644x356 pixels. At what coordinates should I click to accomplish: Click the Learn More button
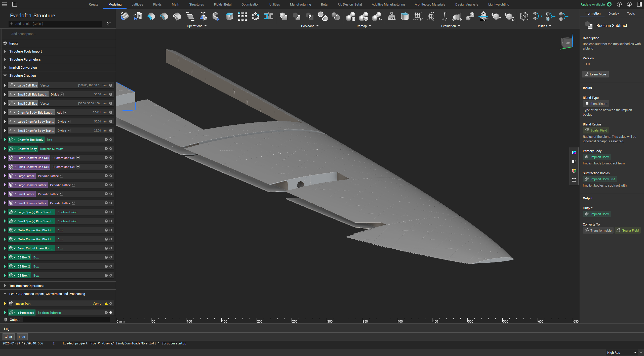pos(595,74)
